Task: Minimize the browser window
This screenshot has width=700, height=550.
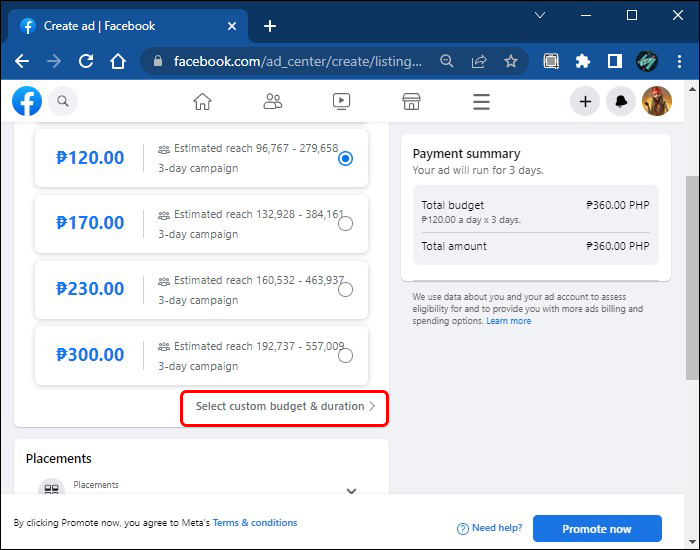Action: 586,15
